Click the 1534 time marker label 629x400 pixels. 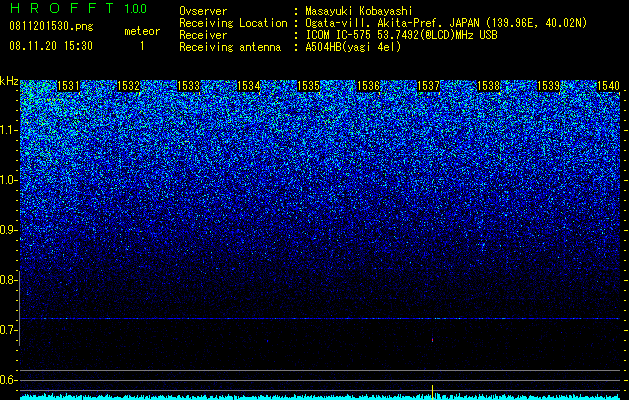click(248, 86)
